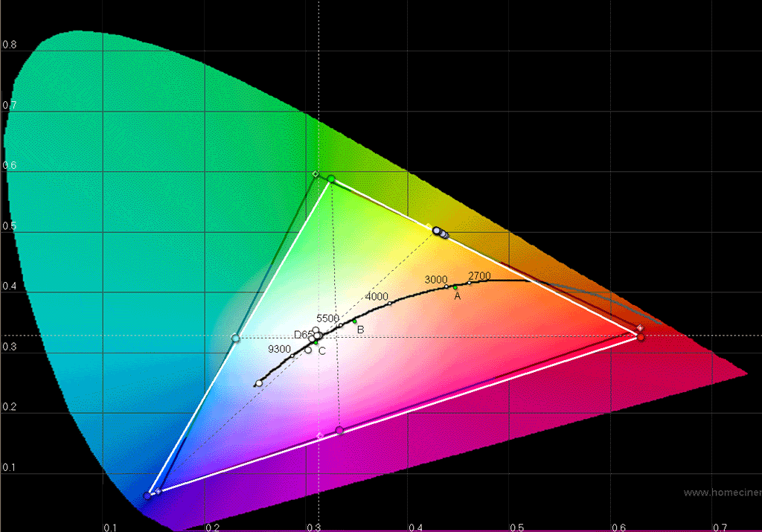Click the yellow secondary cluster of circles
Viewport: 762px width, 532px height.
[x=440, y=233]
